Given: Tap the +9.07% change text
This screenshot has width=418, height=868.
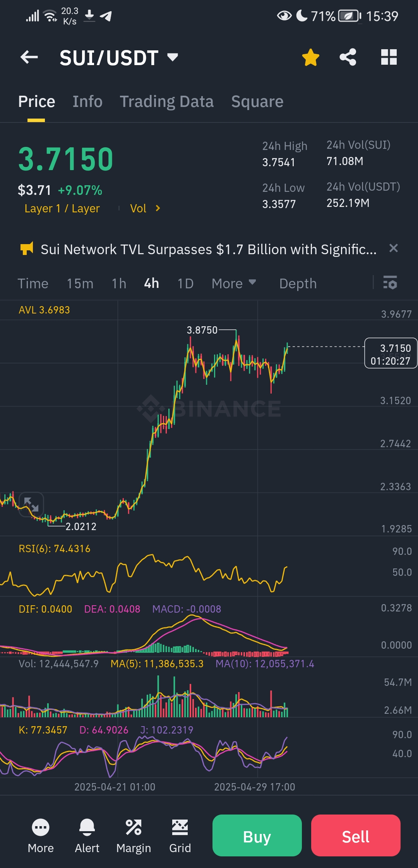Looking at the screenshot, I should (80, 190).
